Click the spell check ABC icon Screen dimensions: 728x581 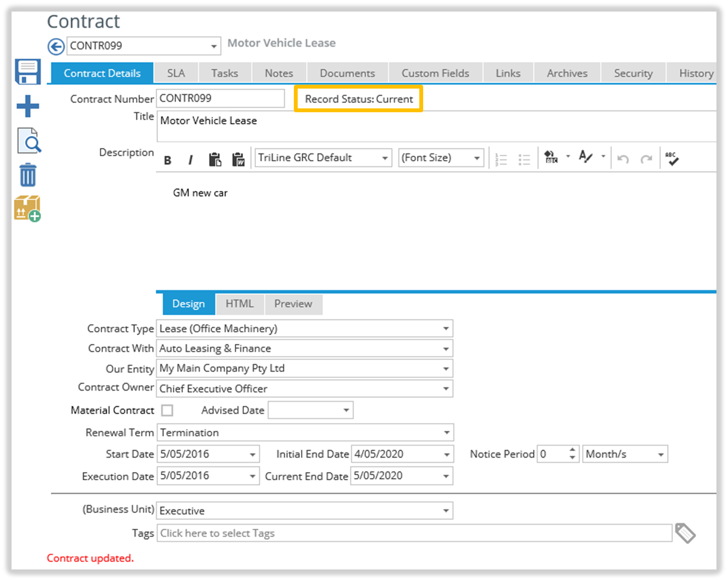point(671,158)
